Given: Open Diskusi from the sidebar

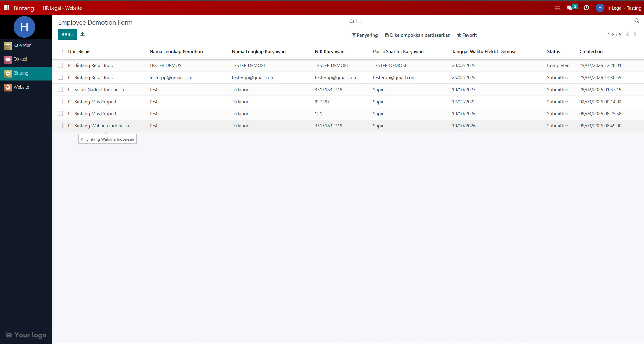Looking at the screenshot, I should 20,59.
